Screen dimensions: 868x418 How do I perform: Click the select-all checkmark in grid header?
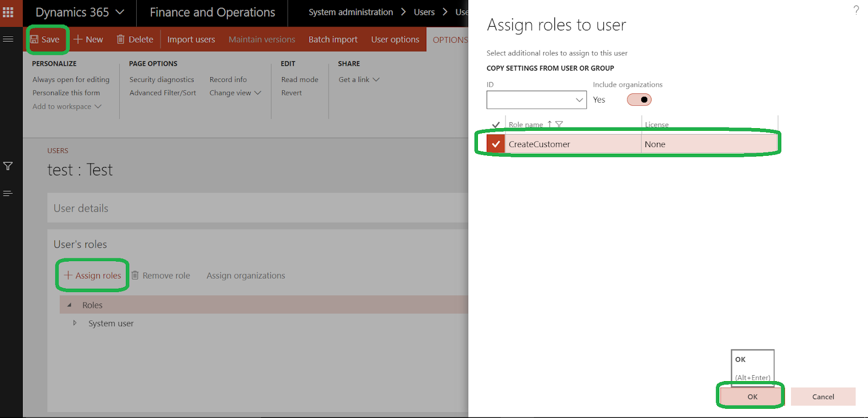click(495, 125)
